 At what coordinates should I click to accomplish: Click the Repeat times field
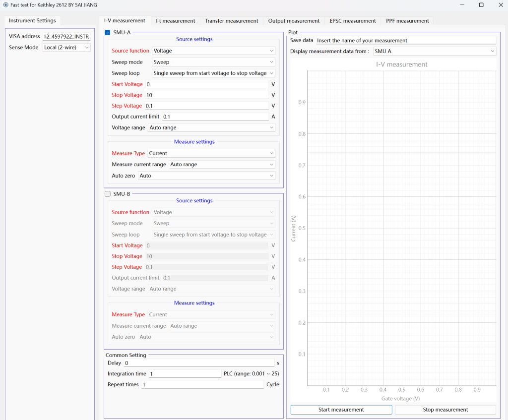tap(202, 384)
